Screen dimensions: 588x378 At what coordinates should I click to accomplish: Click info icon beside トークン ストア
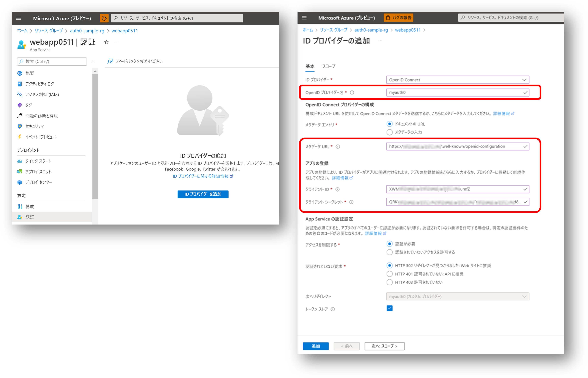(333, 309)
